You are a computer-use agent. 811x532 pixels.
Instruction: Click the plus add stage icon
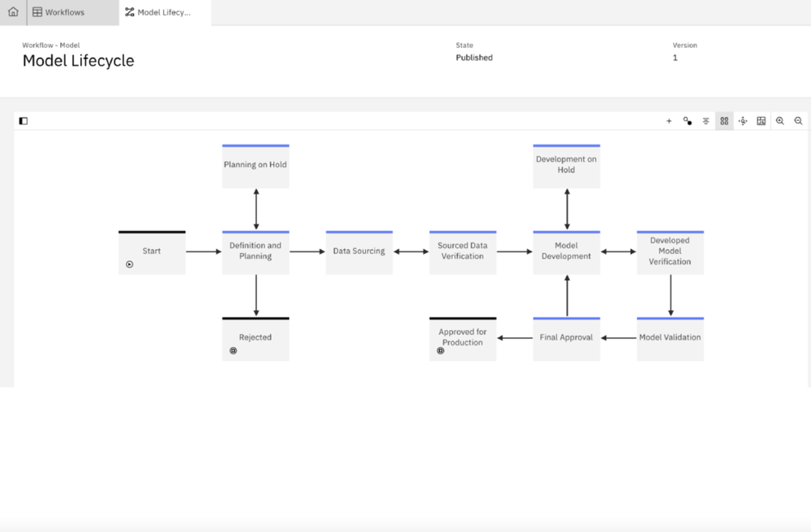[669, 121]
